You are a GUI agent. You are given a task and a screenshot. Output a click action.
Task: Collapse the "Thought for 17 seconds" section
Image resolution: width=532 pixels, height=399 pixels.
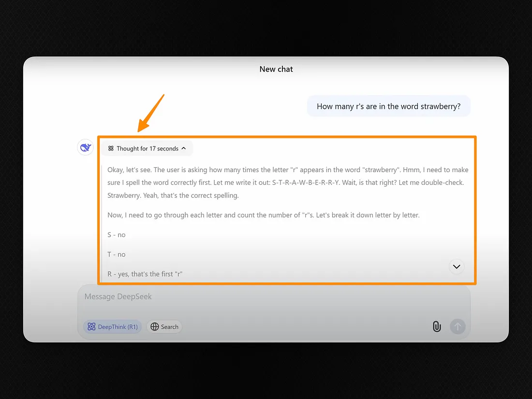(147, 148)
